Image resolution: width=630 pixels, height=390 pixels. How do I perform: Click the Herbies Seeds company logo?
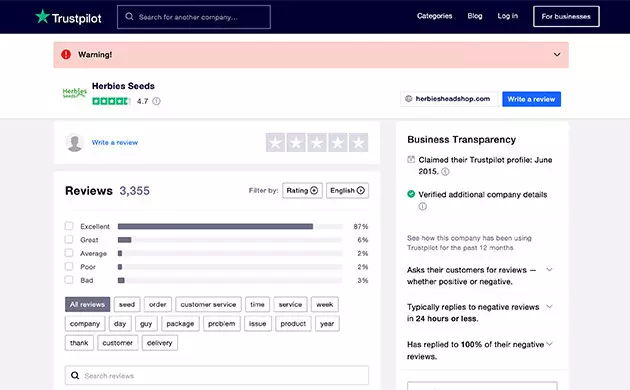(x=75, y=93)
